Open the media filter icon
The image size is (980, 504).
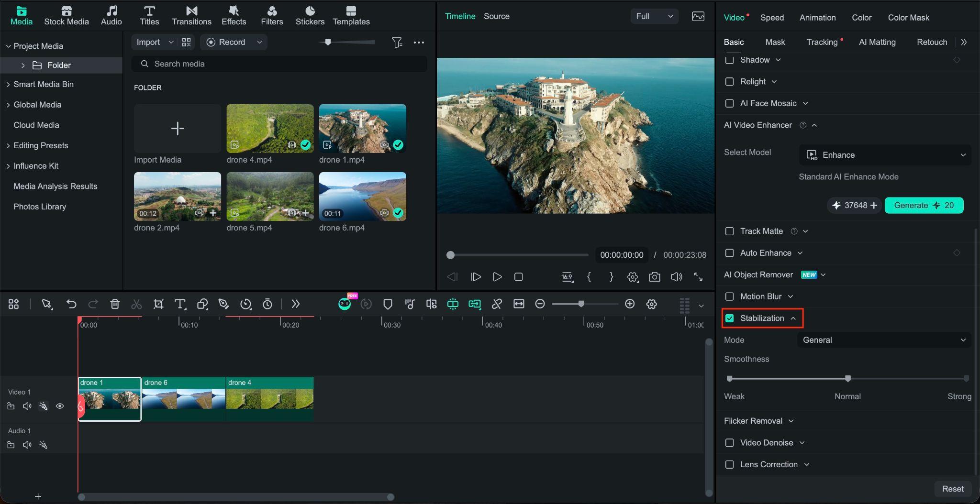[397, 42]
